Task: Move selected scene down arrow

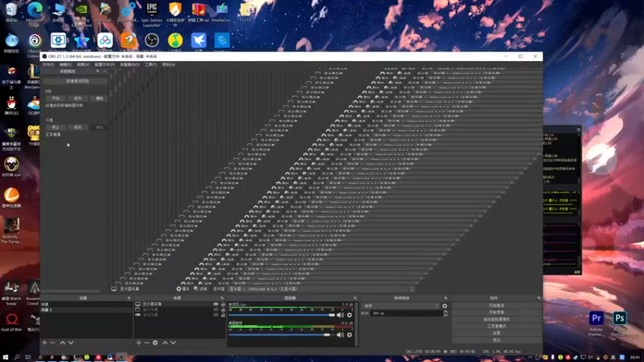Action: [71, 343]
